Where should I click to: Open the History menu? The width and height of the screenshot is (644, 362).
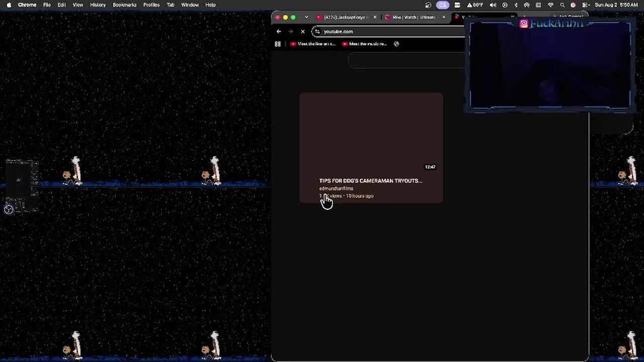pyautogui.click(x=98, y=5)
